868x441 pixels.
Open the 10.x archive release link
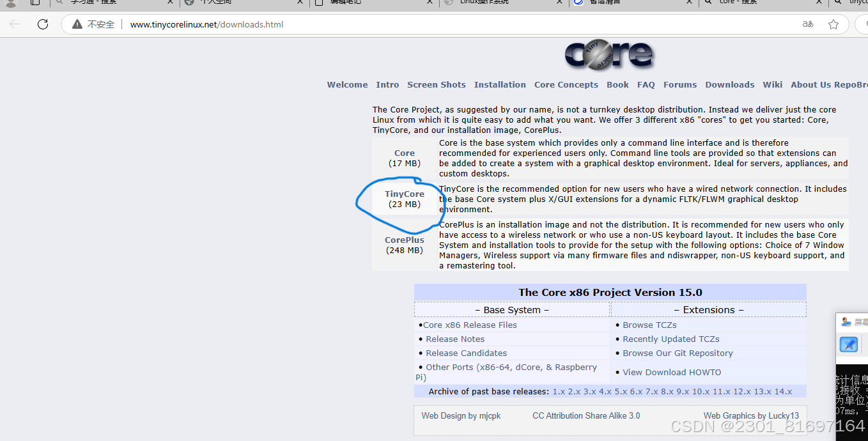click(701, 391)
